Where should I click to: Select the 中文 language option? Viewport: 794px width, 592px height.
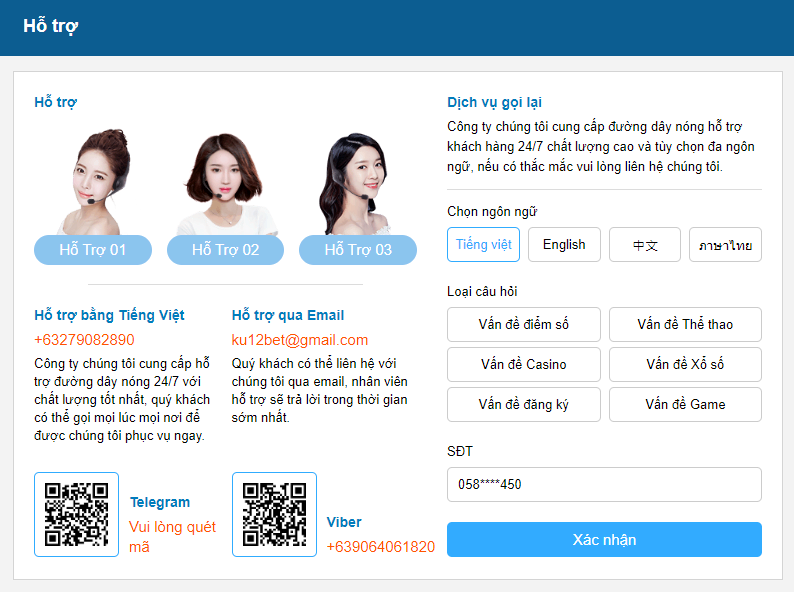(645, 245)
